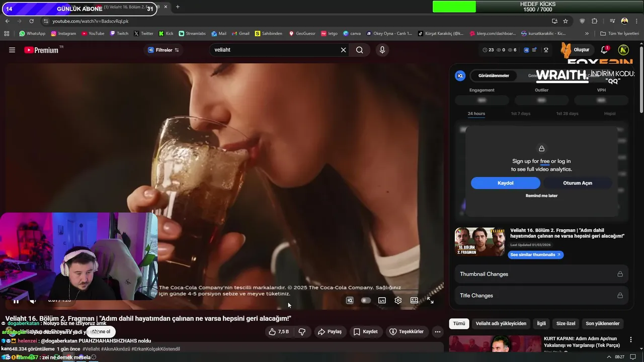
Task: Click the Teşekkürler thanks button
Action: pos(407,332)
